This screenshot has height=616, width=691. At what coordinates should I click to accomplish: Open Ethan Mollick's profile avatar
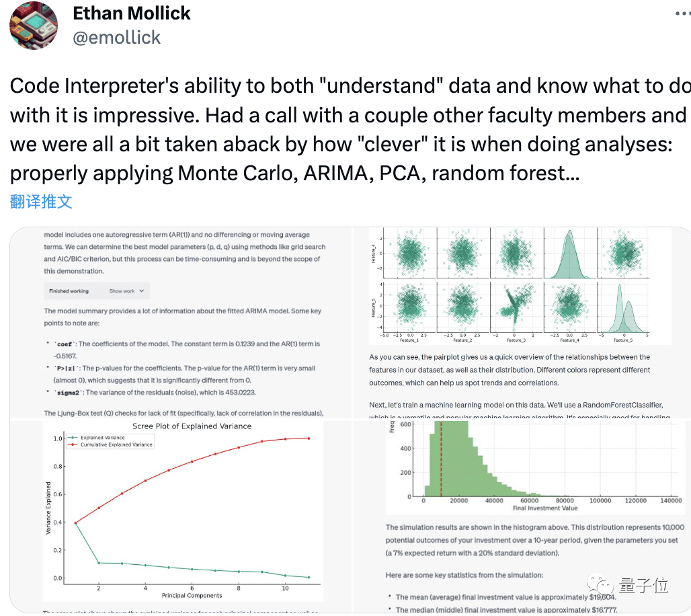pos(34,26)
